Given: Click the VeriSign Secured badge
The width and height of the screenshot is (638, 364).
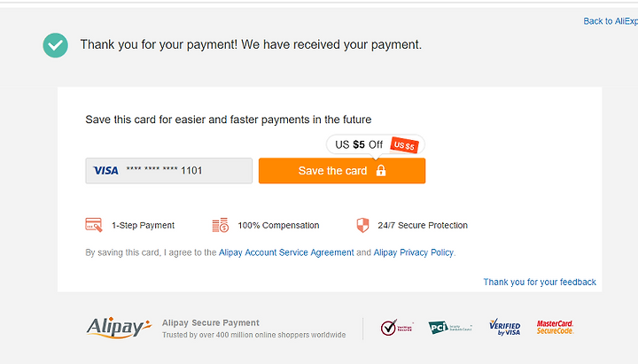Looking at the screenshot, I should point(397,328).
